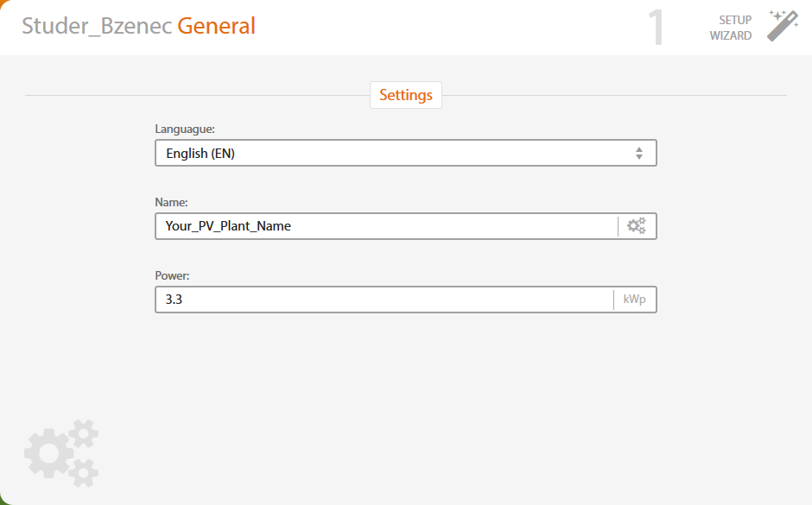Click the orange General heading
This screenshot has height=505, width=812.
[x=217, y=26]
